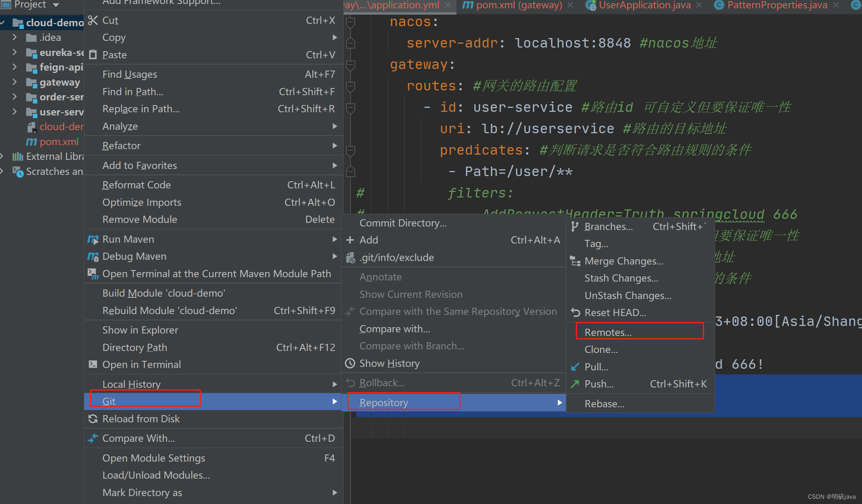Click the Reload from Disk icon

tap(93, 419)
